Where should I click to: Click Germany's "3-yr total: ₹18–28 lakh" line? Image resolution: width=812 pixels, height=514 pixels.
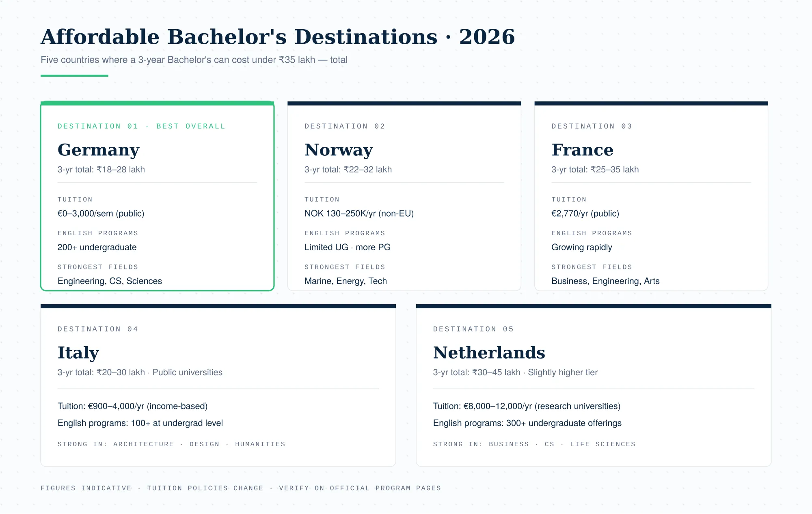click(101, 170)
